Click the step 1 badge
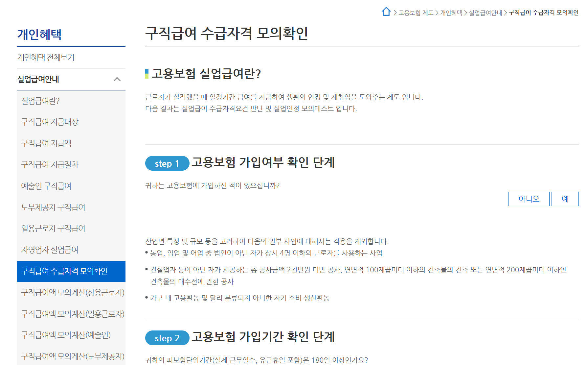588x365 pixels. tap(167, 163)
